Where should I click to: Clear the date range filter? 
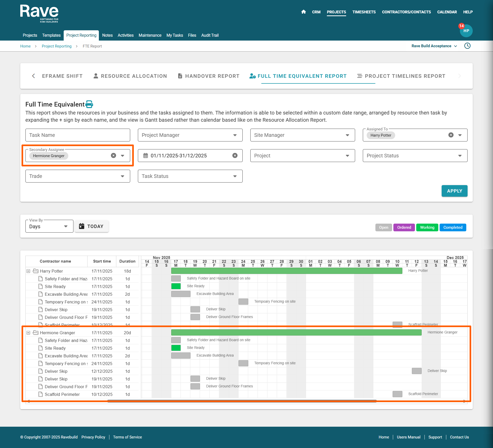click(235, 156)
